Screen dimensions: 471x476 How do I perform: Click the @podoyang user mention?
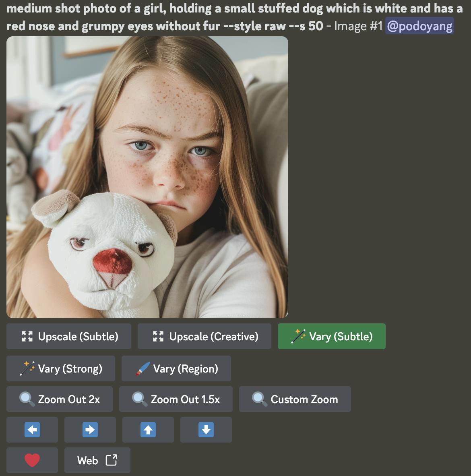[x=419, y=26]
